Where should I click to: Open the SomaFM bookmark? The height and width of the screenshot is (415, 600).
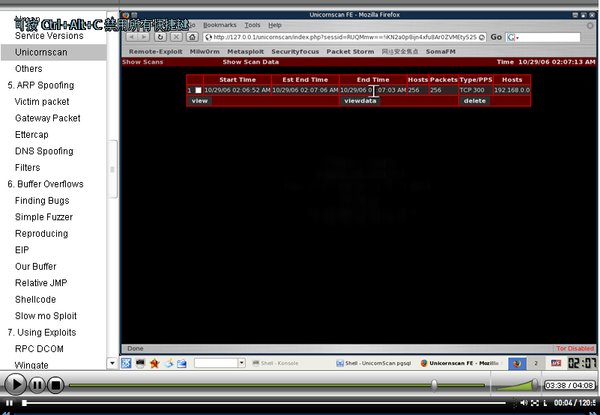(440, 52)
